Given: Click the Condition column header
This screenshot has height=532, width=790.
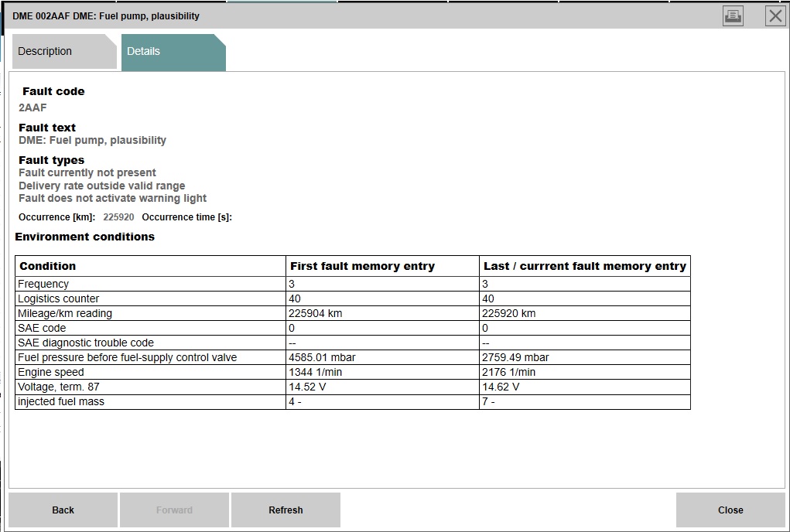Looking at the screenshot, I should [x=48, y=266].
